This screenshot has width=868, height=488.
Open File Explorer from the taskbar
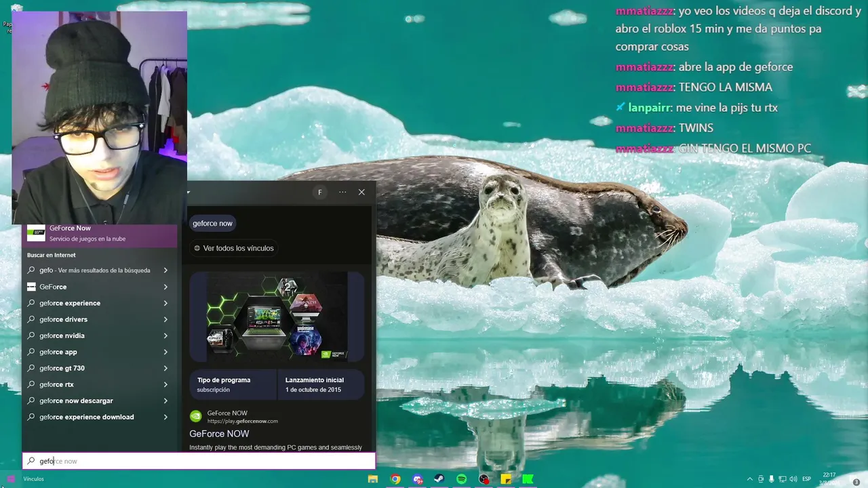[x=372, y=479]
